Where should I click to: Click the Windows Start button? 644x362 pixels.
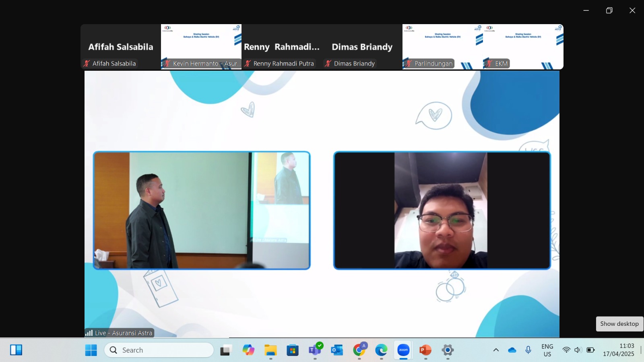91,350
